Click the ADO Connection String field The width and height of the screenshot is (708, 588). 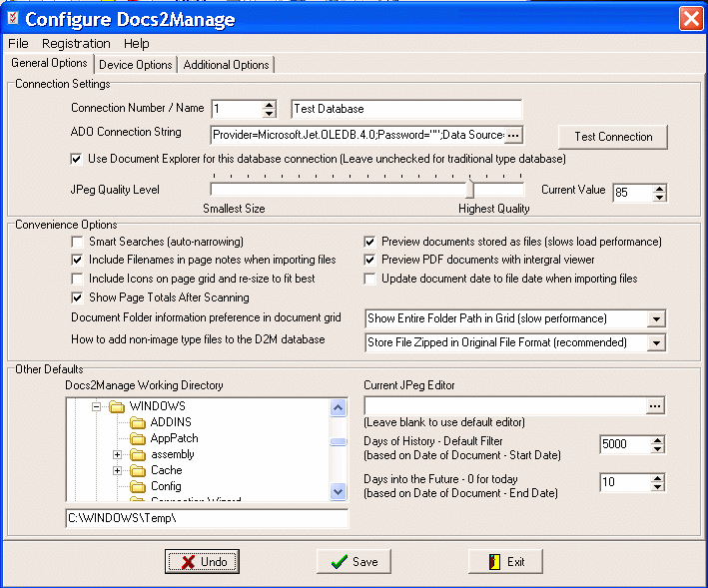[x=357, y=135]
